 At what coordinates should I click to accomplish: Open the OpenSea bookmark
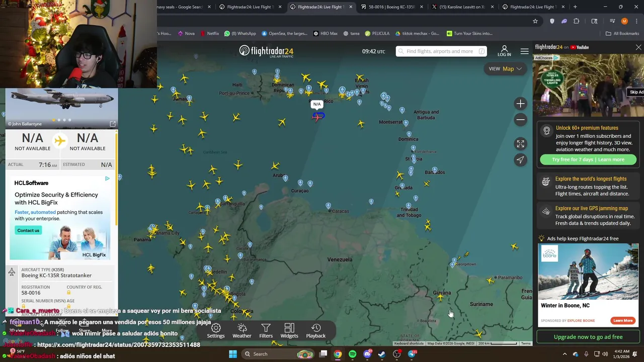[284, 34]
